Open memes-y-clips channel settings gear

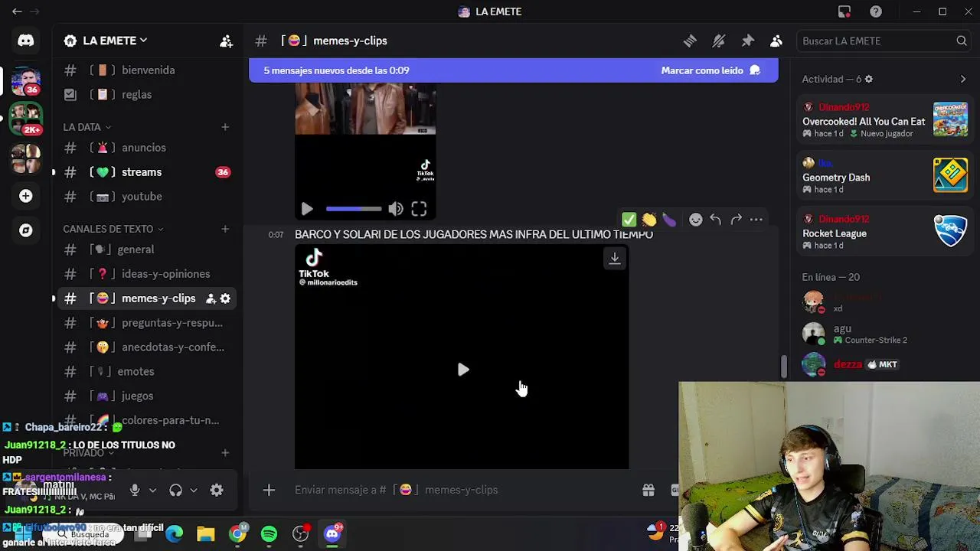225,298
